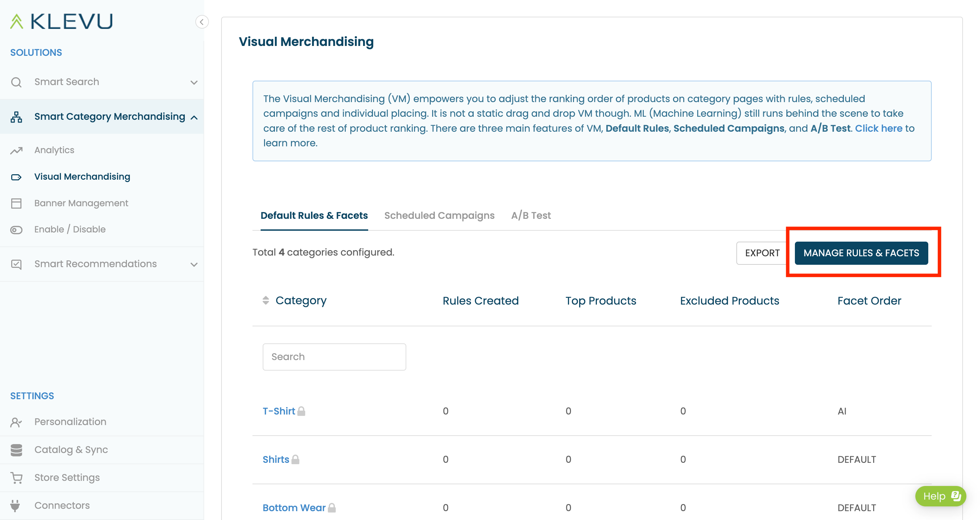Click MANAGE RULES & FACETS button
The image size is (980, 520).
(861, 253)
